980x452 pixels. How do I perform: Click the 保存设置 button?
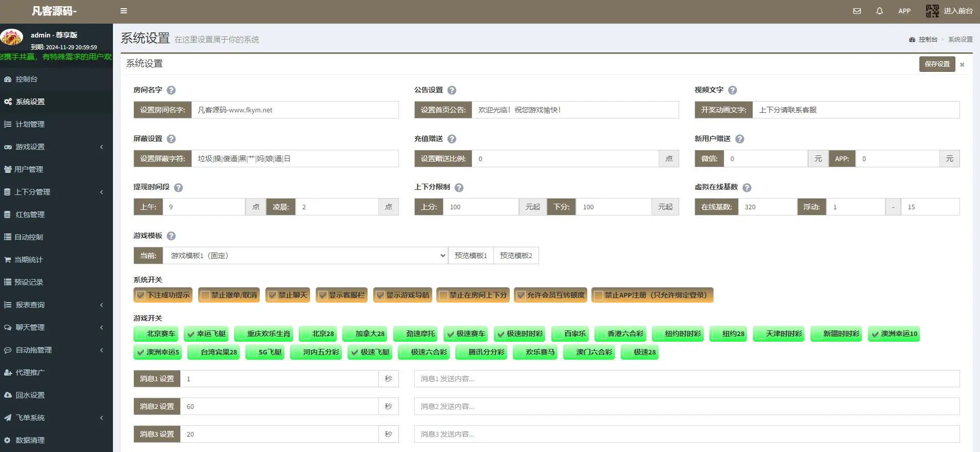(x=937, y=64)
